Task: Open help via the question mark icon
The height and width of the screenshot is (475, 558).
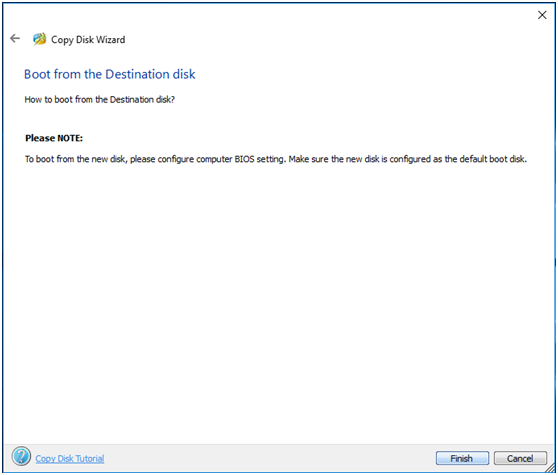Action: coord(21,457)
